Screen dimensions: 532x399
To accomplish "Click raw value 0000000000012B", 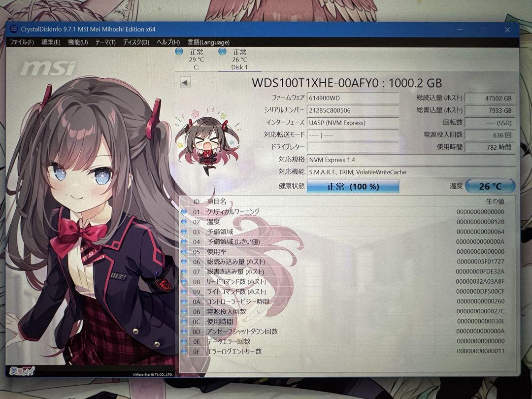I will 480,222.
